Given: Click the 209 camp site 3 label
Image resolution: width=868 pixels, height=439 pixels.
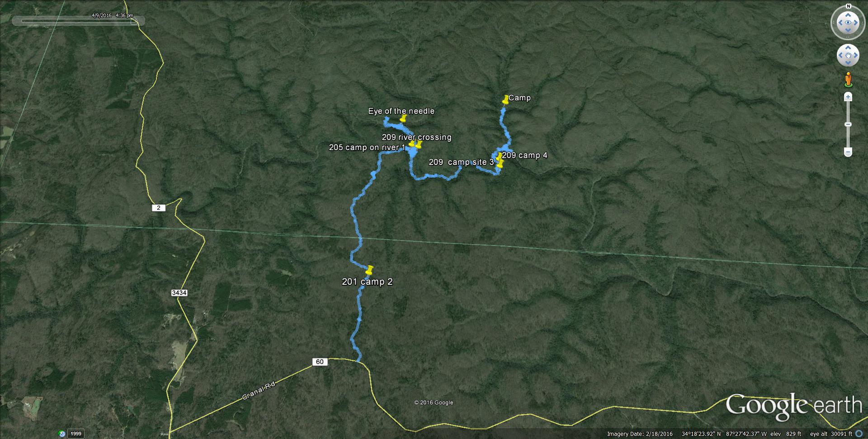Looking at the screenshot, I should pos(461,162).
